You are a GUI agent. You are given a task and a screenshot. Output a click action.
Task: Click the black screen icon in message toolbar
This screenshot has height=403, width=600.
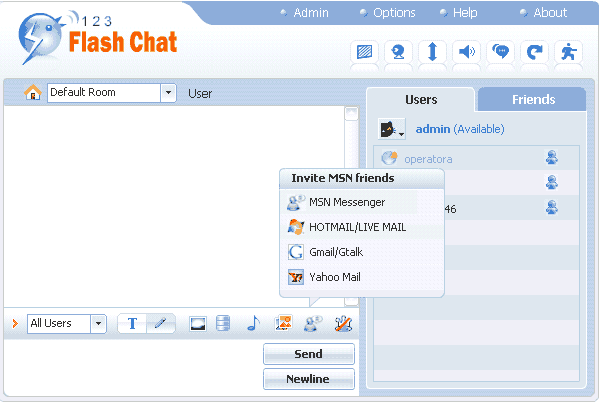[x=198, y=324]
